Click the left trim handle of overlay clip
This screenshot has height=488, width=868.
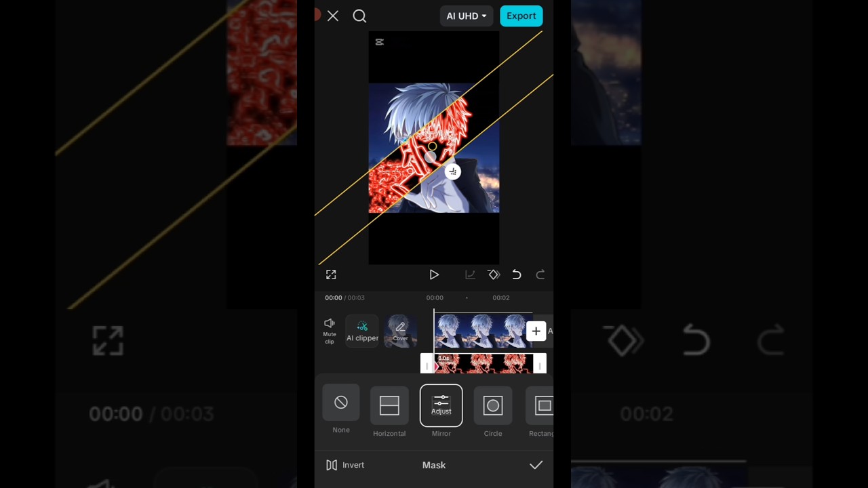[x=427, y=364]
